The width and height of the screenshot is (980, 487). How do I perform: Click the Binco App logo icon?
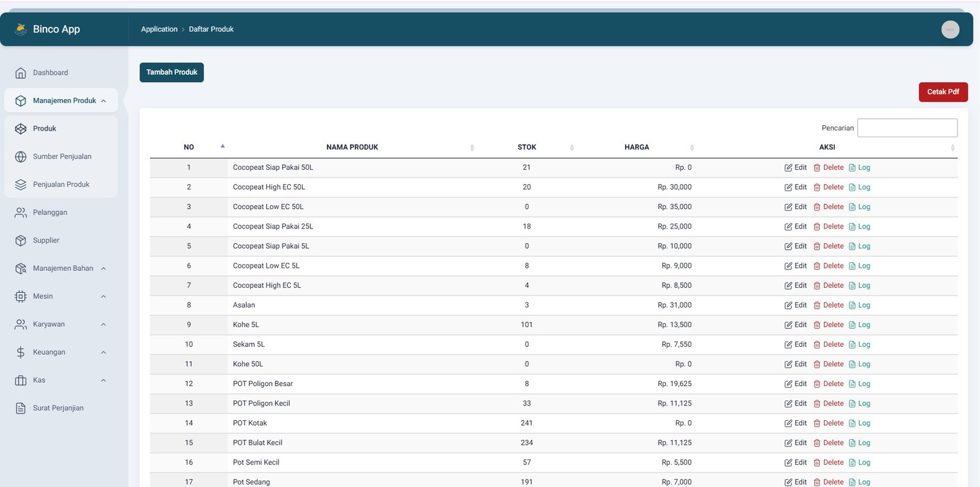(x=21, y=29)
